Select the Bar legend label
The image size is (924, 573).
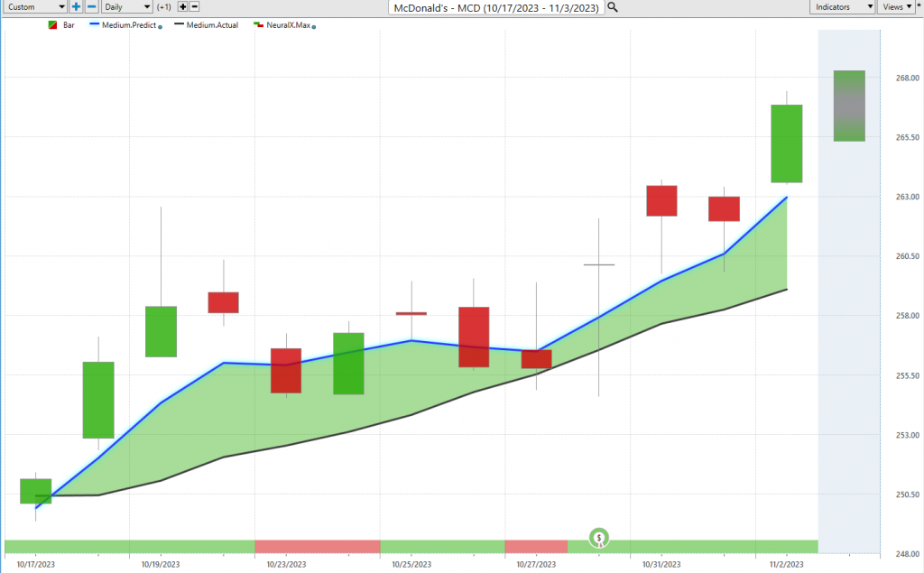(69, 25)
